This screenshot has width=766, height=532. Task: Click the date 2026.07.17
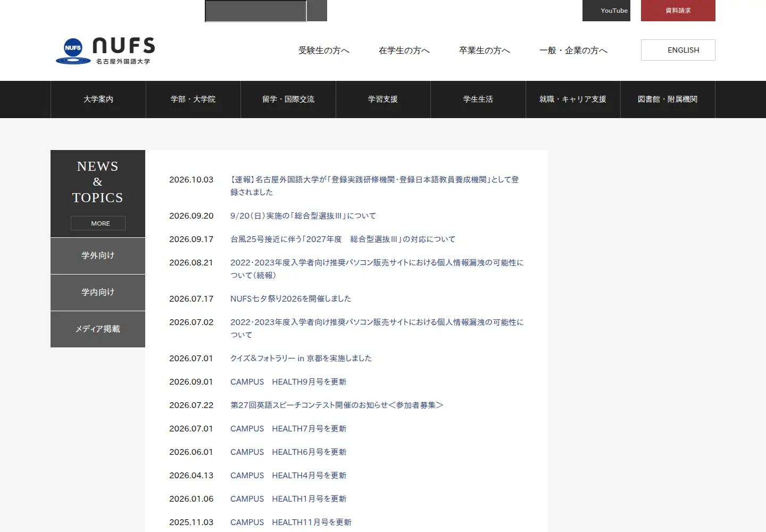click(191, 299)
